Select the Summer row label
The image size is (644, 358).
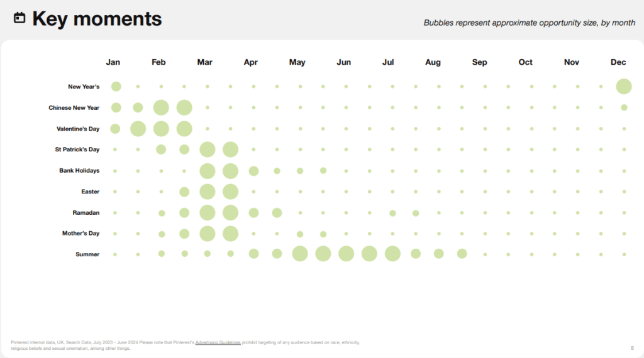(x=87, y=254)
